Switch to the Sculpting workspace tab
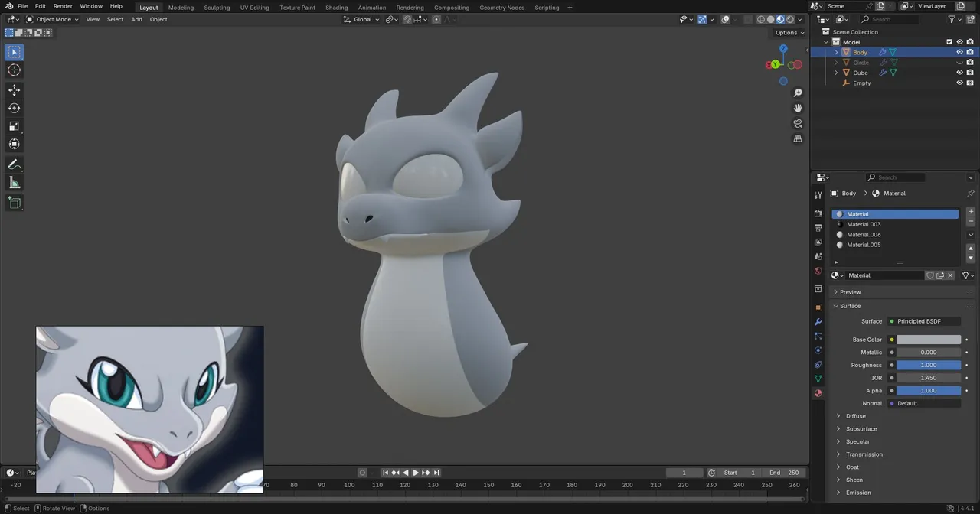This screenshot has width=980, height=514. [217, 8]
